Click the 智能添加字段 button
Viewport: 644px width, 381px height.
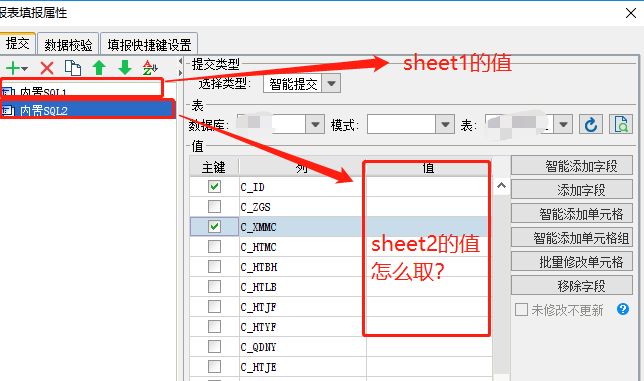click(x=572, y=165)
